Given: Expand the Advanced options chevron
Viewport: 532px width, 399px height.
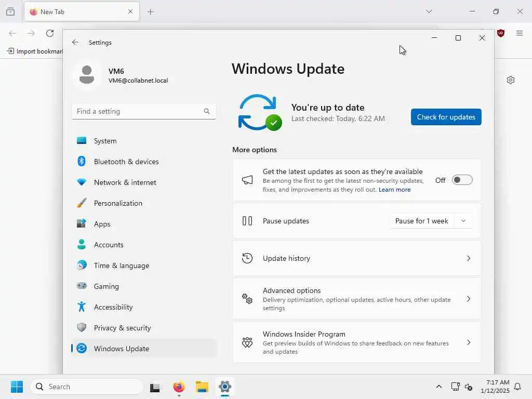Looking at the screenshot, I should click(x=469, y=299).
